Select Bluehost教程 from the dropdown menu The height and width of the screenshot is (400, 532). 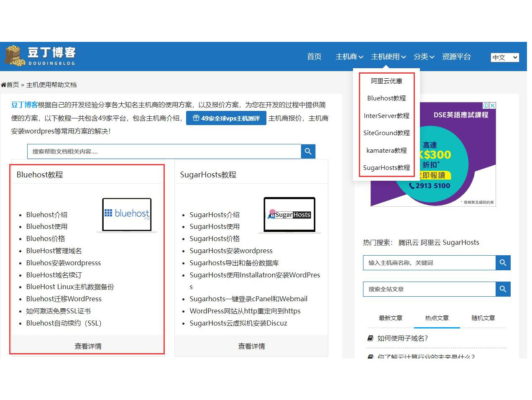(386, 98)
